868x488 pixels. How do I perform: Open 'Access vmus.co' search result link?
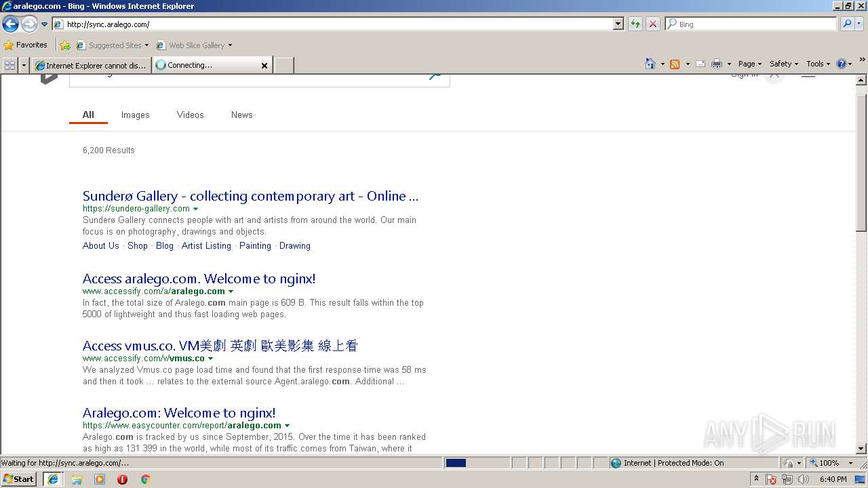pos(220,346)
